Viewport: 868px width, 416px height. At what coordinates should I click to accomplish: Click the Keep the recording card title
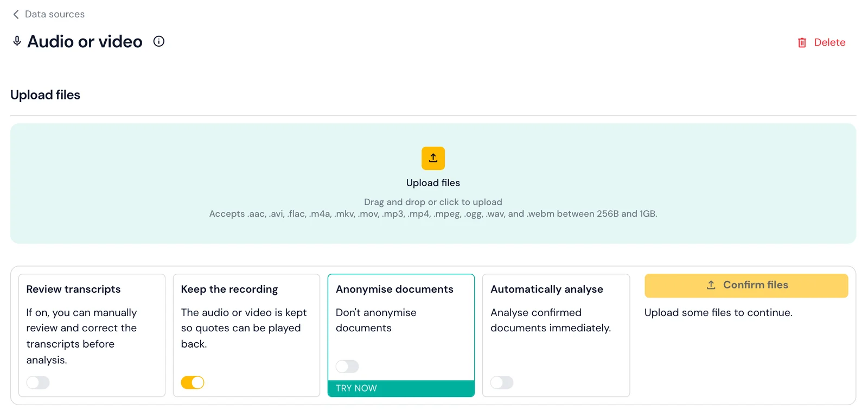pos(229,289)
